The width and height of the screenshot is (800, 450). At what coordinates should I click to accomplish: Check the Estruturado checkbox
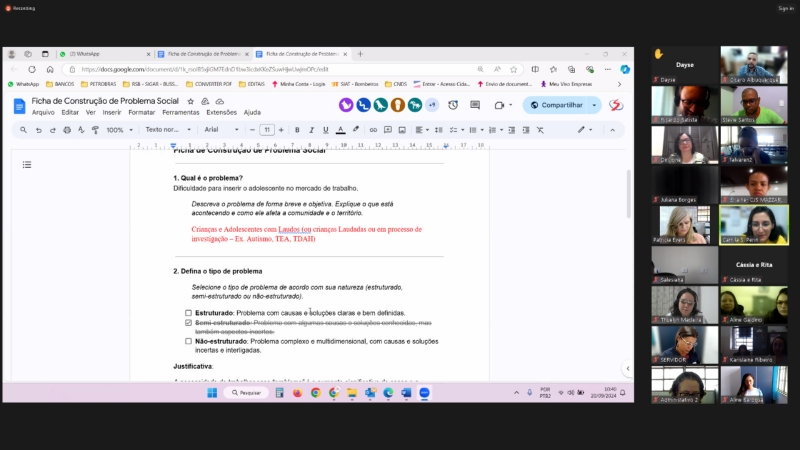(188, 313)
